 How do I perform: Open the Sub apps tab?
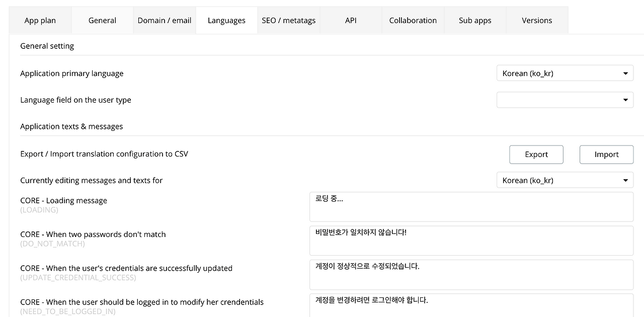point(475,20)
